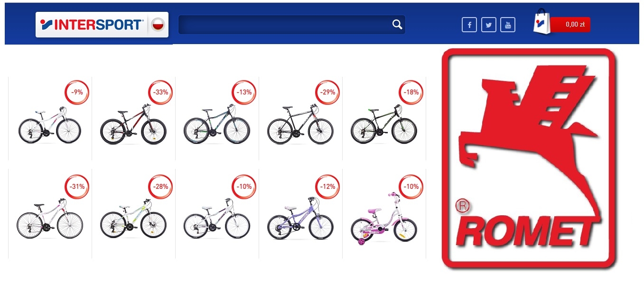Image resolution: width=644 pixels, height=285 pixels.
Task: Click the -29% discount badge
Action: [327, 92]
